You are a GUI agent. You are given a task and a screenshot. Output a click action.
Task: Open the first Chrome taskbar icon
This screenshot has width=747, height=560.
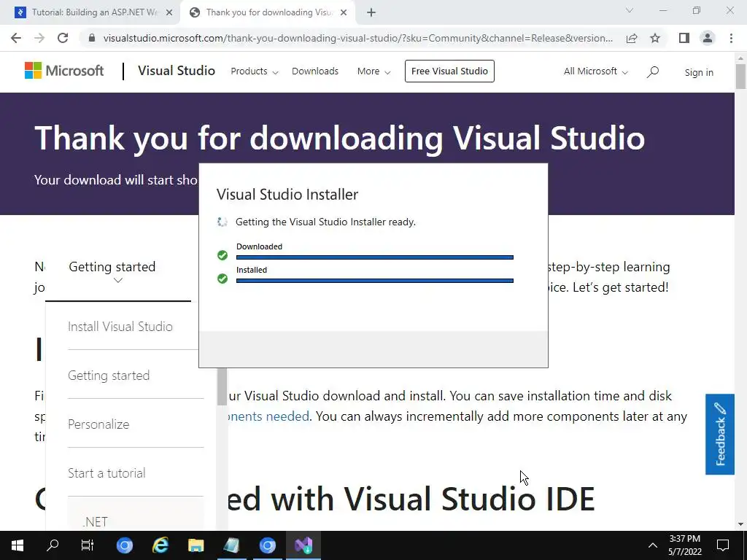pos(125,545)
